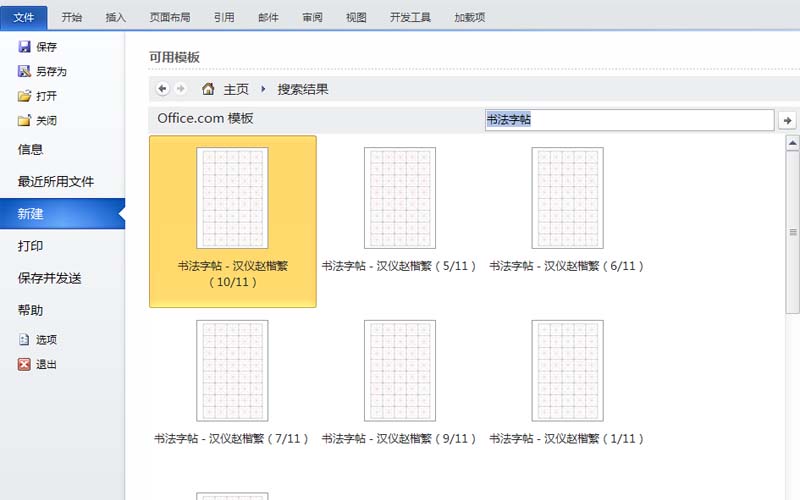This screenshot has height=500, width=800.
Task: Click the 关闭 label
Action: click(46, 121)
